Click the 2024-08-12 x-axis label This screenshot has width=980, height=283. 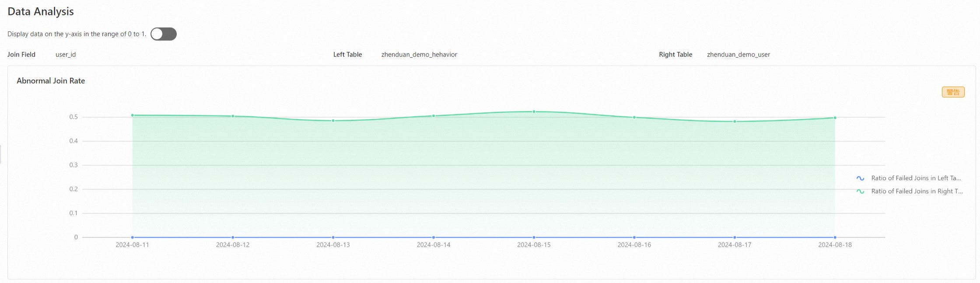[233, 245]
